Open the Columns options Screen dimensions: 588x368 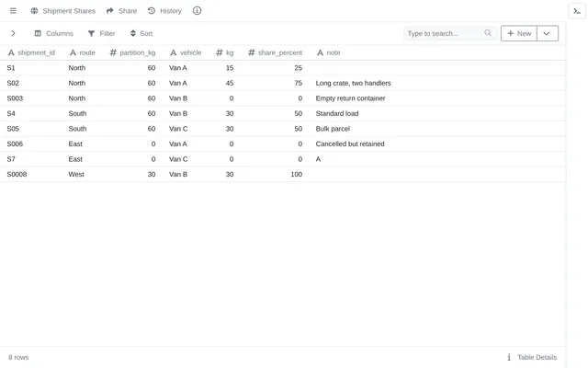[x=54, y=33]
